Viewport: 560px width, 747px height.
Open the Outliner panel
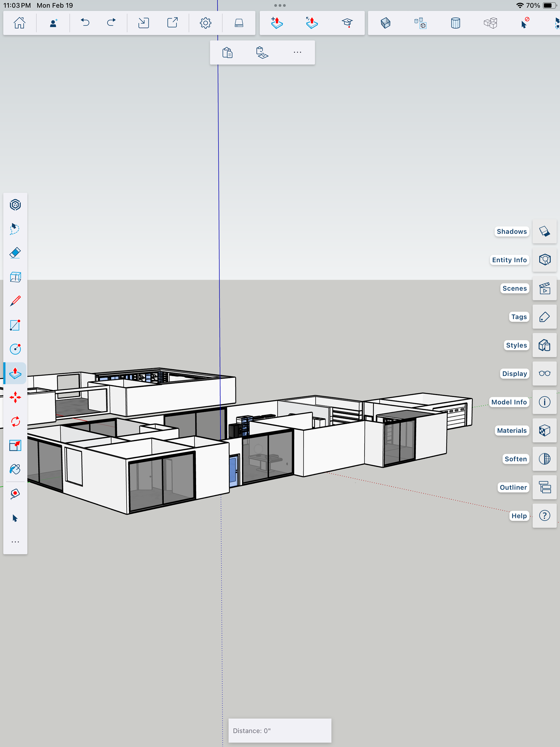tap(544, 487)
